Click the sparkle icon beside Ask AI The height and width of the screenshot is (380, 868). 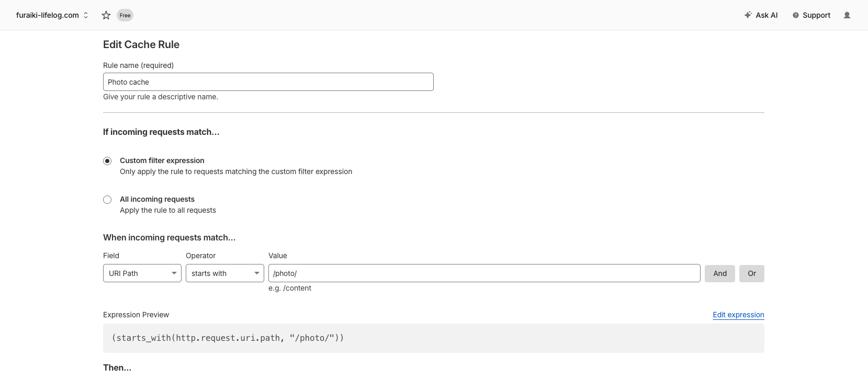748,15
